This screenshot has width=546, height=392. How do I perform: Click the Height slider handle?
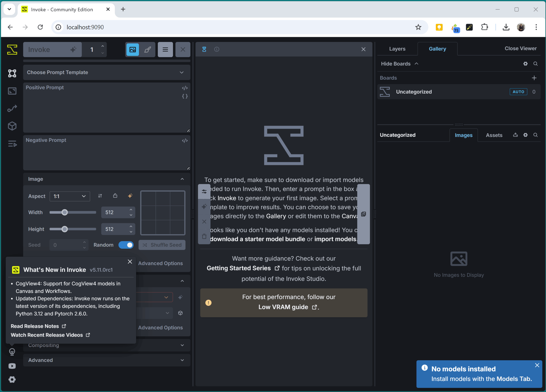[x=64, y=229]
